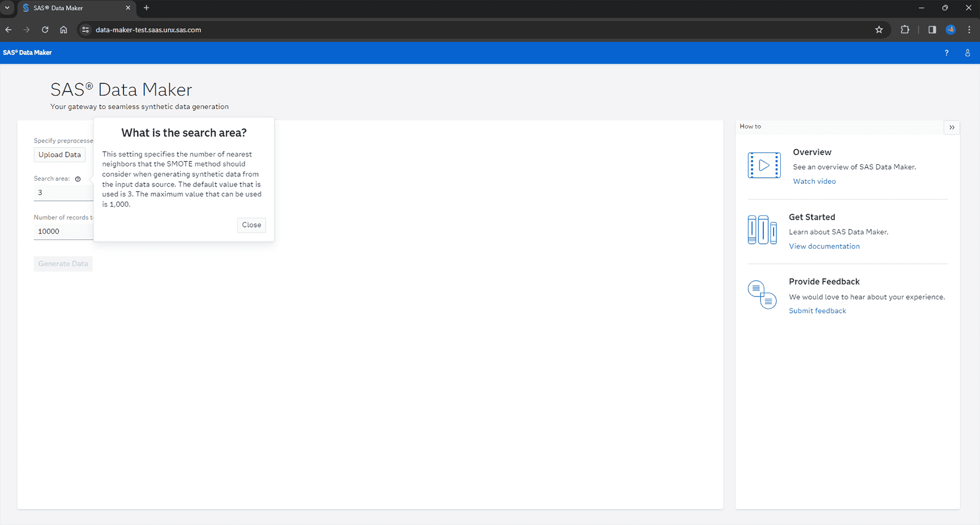Viewport: 980px width, 525px height.
Task: Open the browser profile avatar
Action: (951, 30)
